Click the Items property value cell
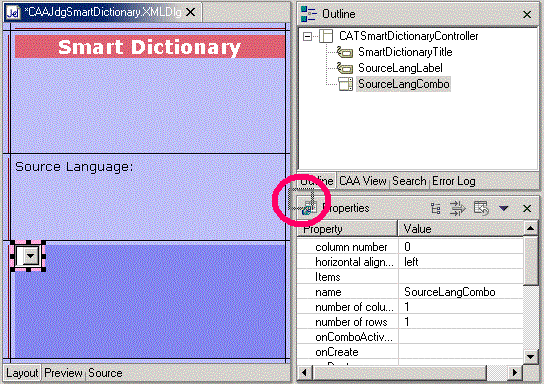The width and height of the screenshot is (547, 384). [461, 277]
